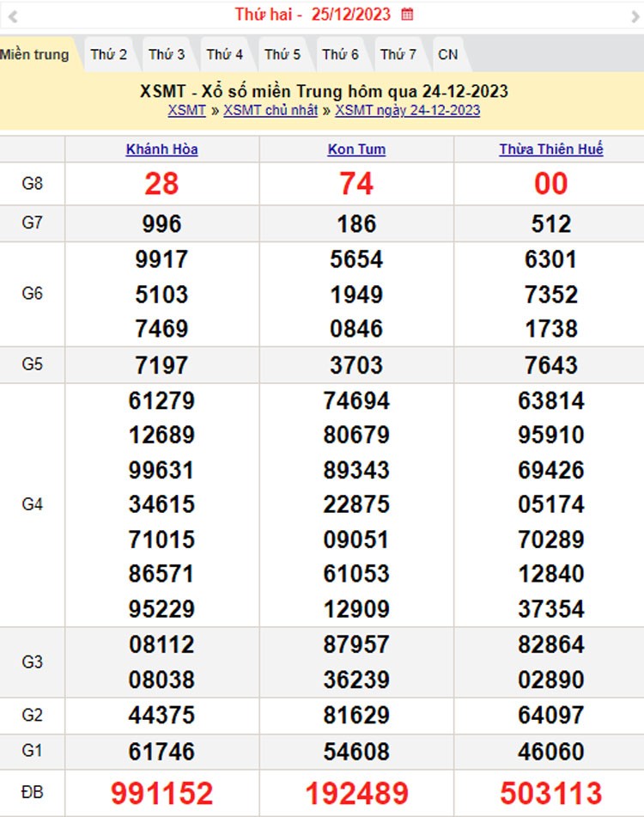
Task: Click the XSMT breadcrumb link
Action: tap(186, 111)
